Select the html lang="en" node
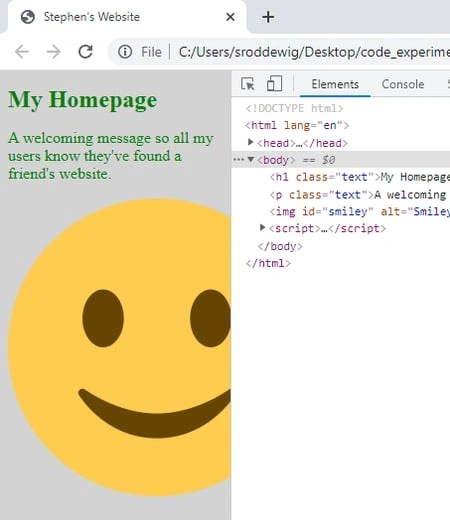450x520 pixels. [x=297, y=125]
